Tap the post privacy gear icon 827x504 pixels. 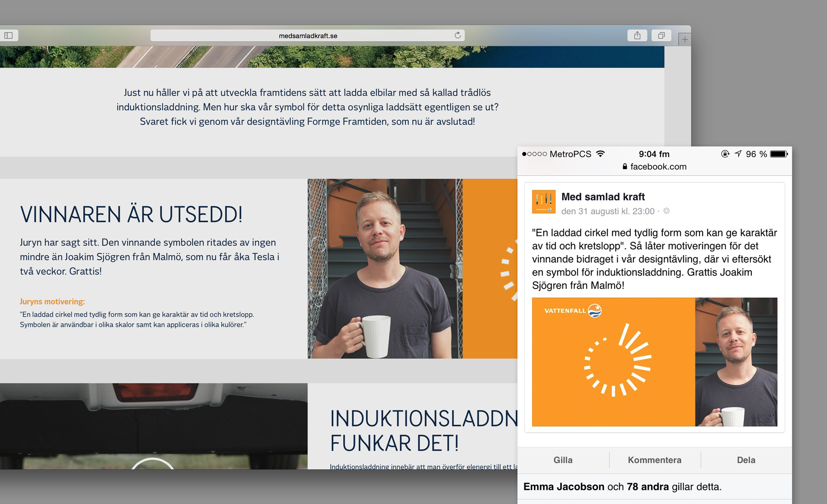[x=666, y=211]
